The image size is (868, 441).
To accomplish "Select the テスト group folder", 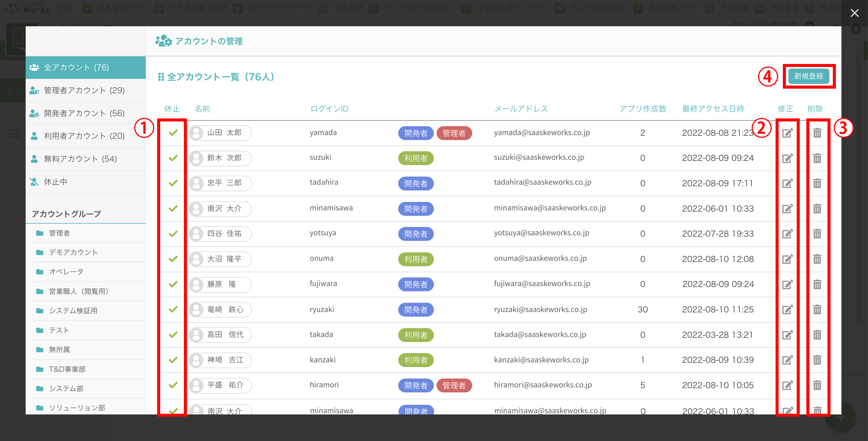I will 88,330.
